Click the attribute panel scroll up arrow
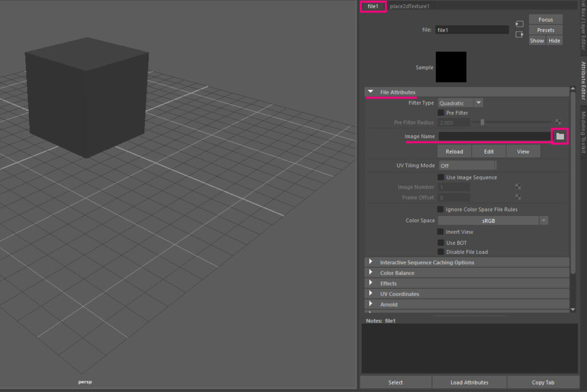The image size is (587, 392). click(x=573, y=89)
